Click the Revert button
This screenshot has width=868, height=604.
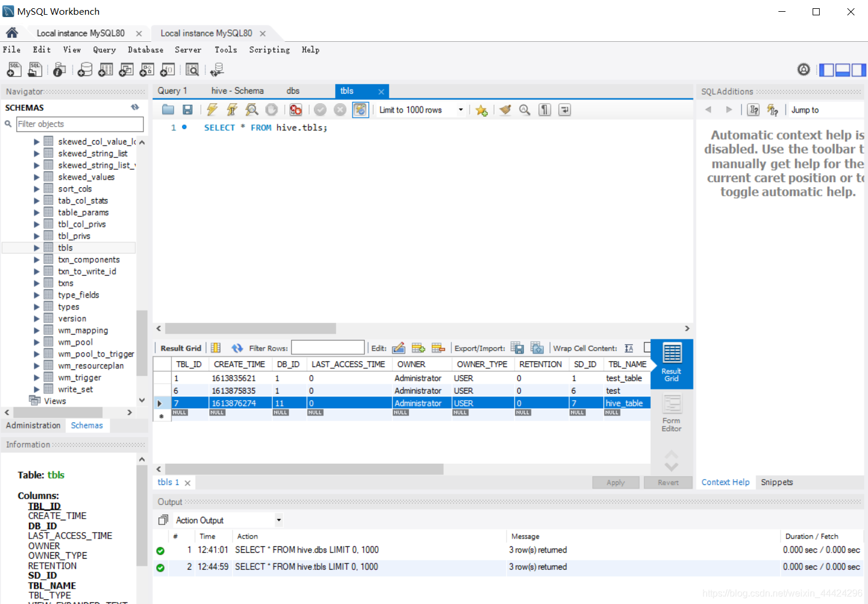[668, 483]
